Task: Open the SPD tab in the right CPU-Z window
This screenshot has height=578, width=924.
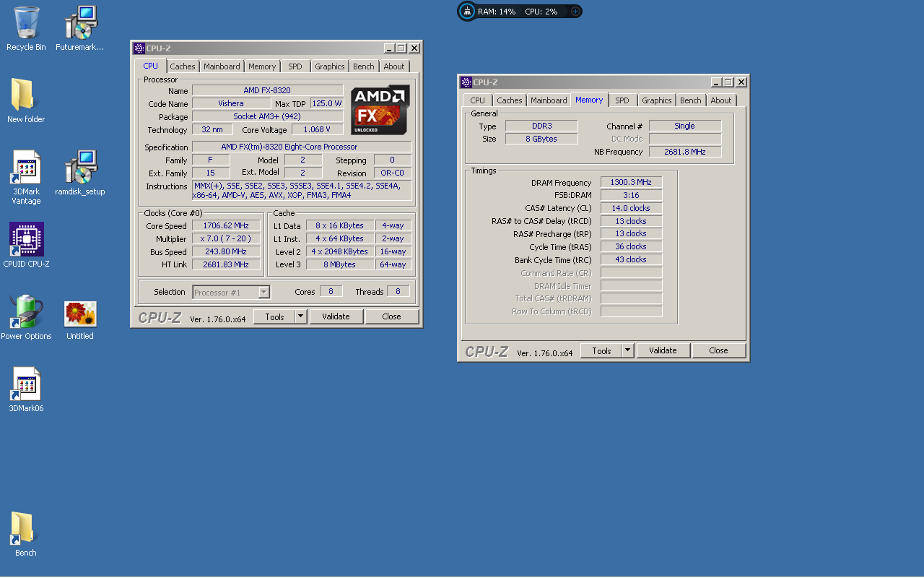Action: [x=622, y=100]
